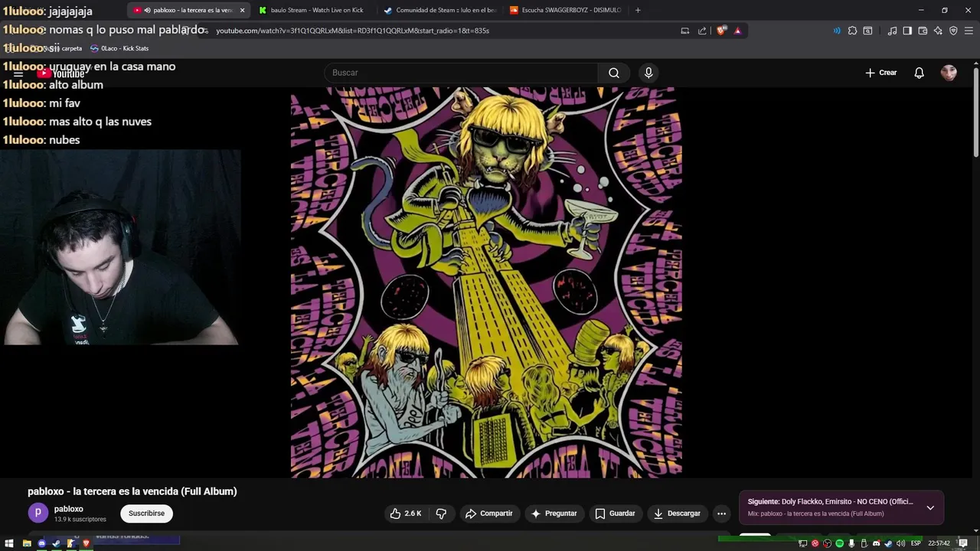Screen dimensions: 980x551
Task: Open the YouTube account avatar menu
Action: [x=949, y=73]
